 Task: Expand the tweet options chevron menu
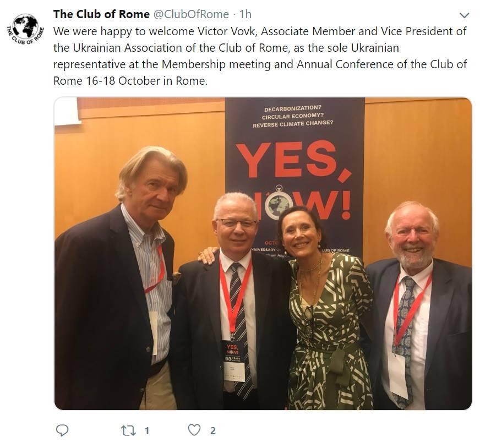coord(464,15)
